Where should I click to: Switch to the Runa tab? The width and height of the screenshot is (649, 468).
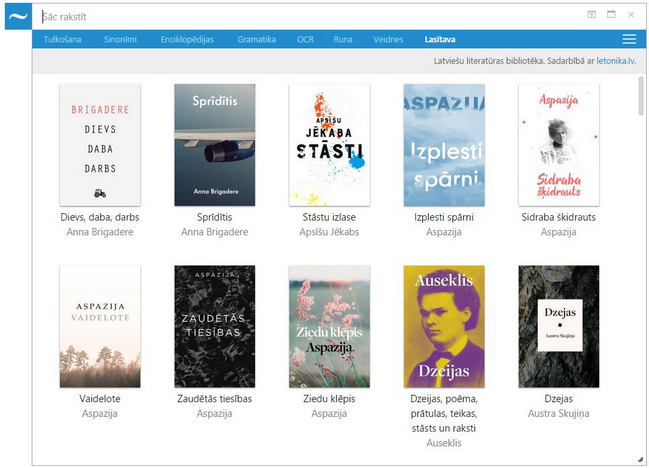tap(343, 40)
